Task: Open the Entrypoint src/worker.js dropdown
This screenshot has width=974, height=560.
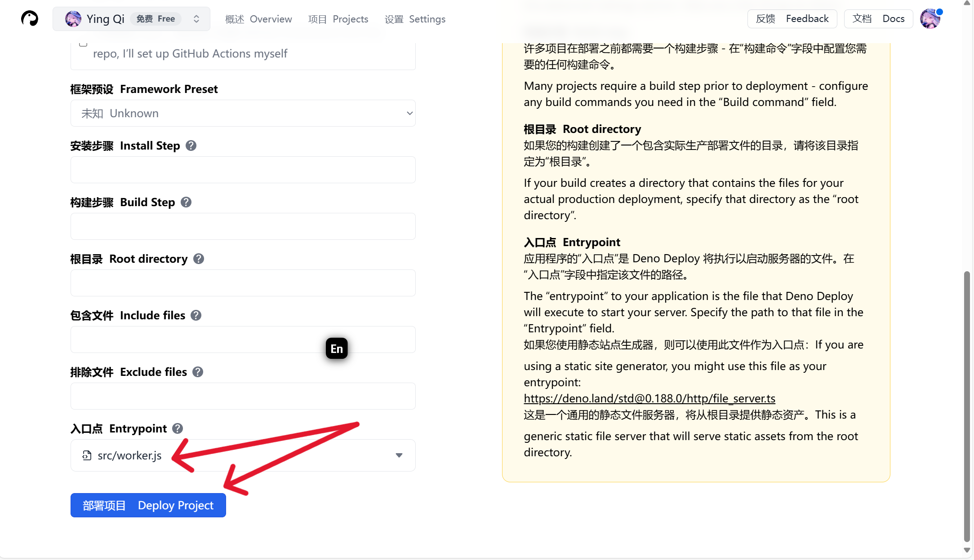Action: [x=243, y=455]
